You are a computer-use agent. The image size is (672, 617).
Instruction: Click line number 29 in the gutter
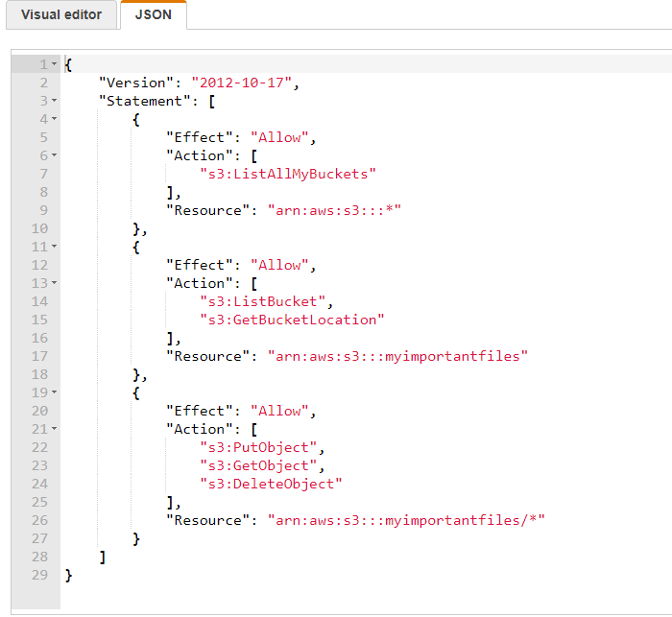click(x=38, y=575)
